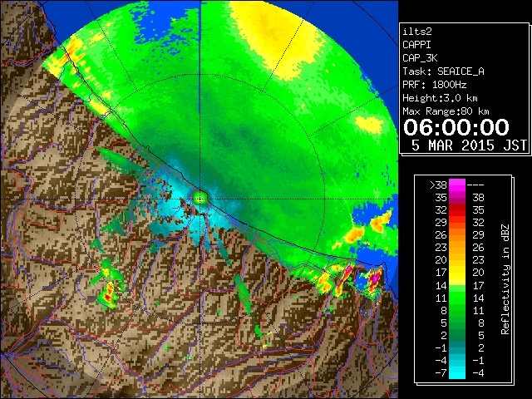Click the small yellow echo patch east-northeast
The width and height of the screenshot is (532, 399).
(x=369, y=125)
